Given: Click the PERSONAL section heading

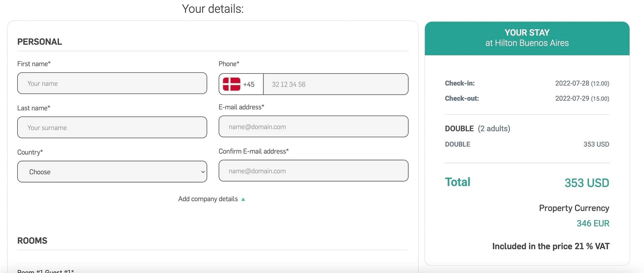Looking at the screenshot, I should click(x=40, y=42).
